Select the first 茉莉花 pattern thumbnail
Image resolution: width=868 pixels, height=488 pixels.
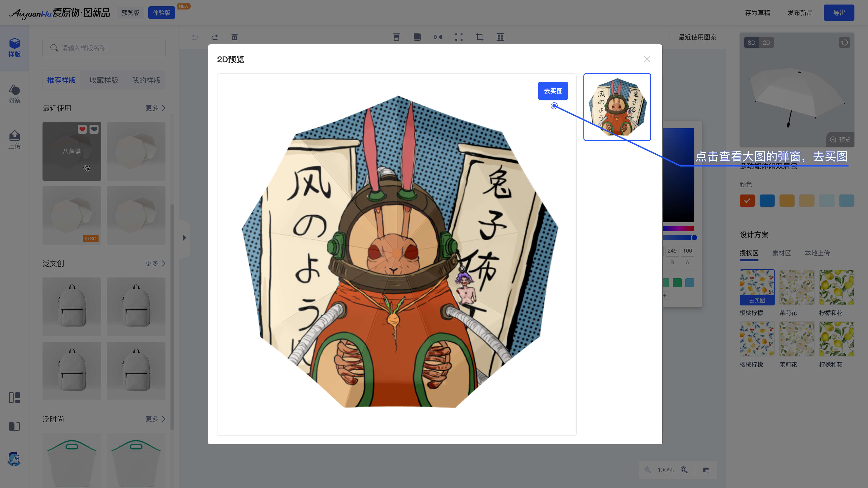click(x=797, y=287)
